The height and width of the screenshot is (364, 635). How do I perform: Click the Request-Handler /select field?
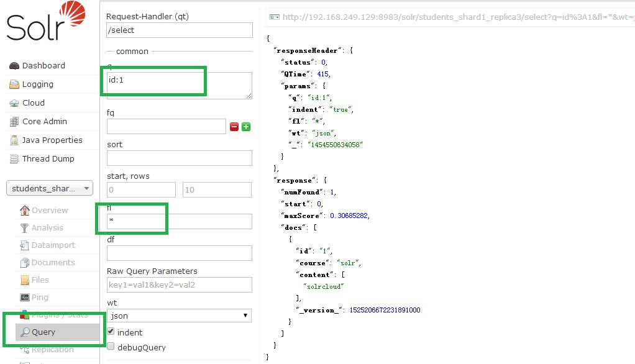click(x=180, y=30)
